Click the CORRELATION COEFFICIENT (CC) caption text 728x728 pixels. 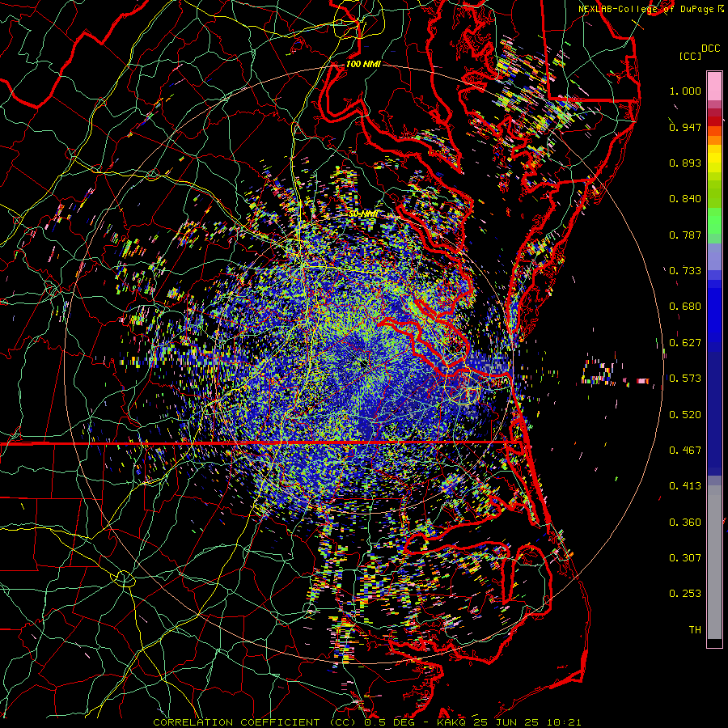(254, 722)
